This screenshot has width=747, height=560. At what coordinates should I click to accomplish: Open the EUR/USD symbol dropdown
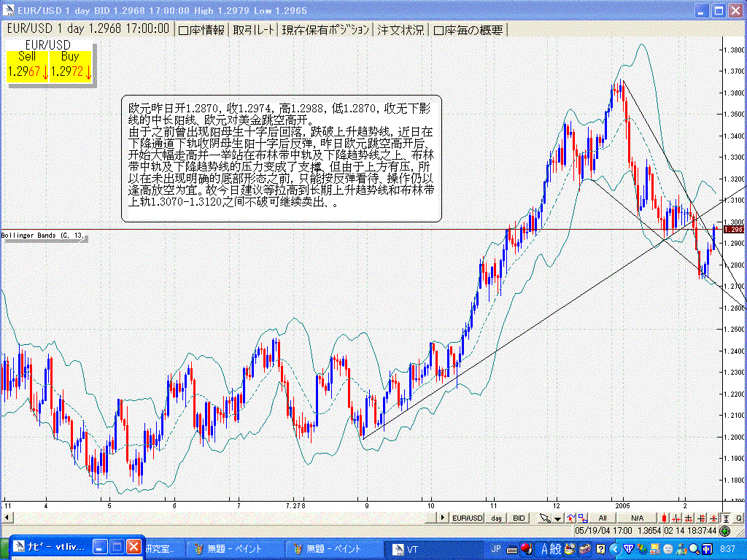(x=468, y=518)
